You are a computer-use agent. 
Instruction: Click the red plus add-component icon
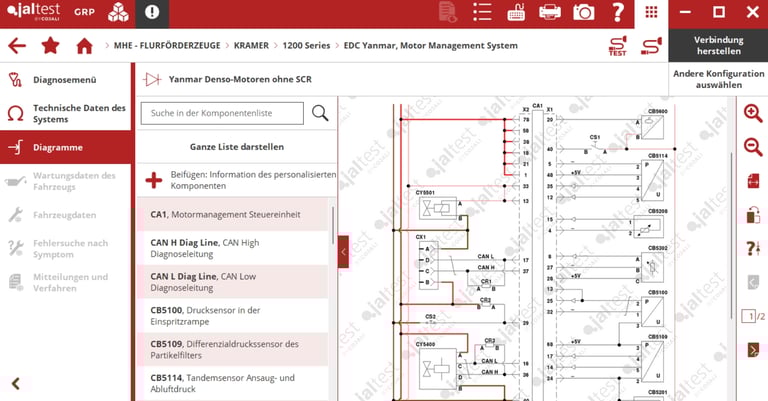coord(154,180)
